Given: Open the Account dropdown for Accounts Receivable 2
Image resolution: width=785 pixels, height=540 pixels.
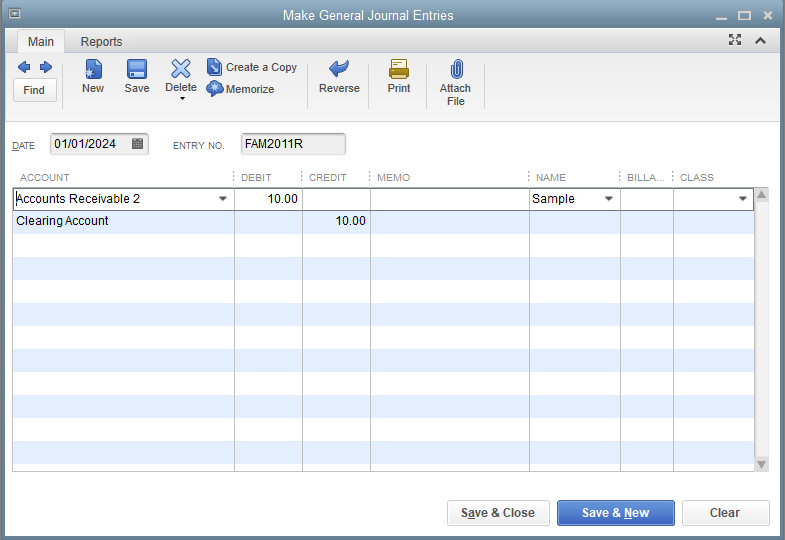Looking at the screenshot, I should [x=223, y=199].
